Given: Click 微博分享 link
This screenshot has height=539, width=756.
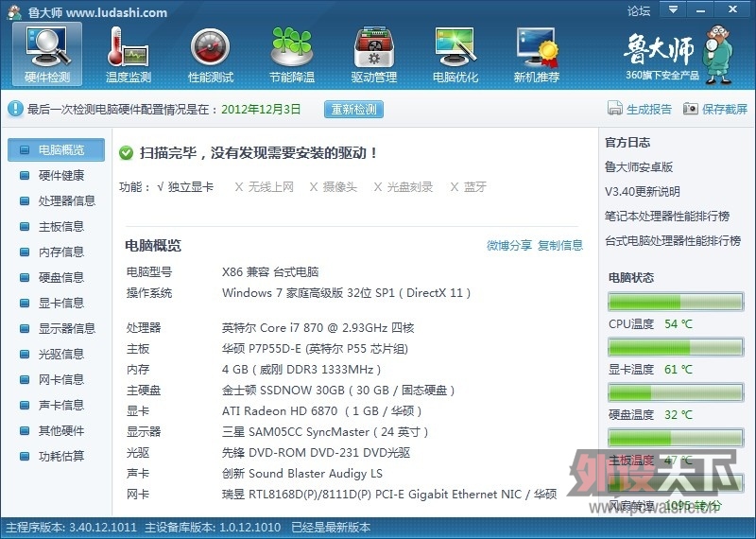Looking at the screenshot, I should [509, 245].
